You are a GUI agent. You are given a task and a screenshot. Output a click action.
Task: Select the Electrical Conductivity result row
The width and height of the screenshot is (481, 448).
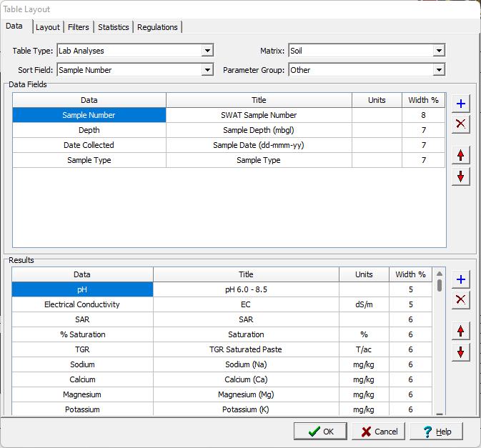82,304
